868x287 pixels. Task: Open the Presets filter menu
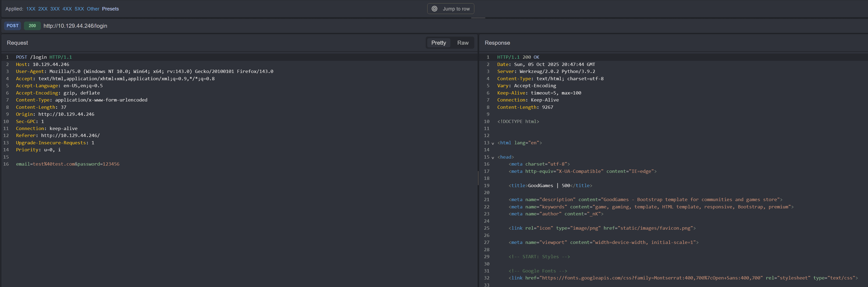[x=110, y=9]
